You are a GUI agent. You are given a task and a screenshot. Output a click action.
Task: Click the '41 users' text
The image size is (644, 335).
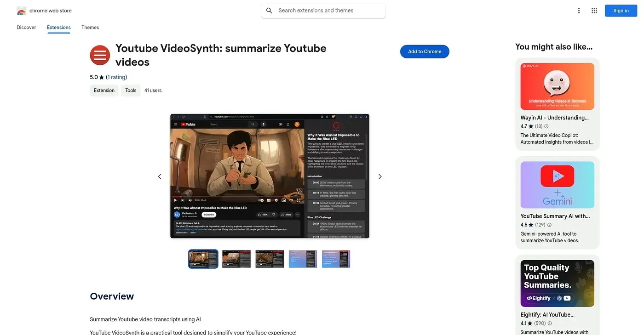(x=153, y=91)
